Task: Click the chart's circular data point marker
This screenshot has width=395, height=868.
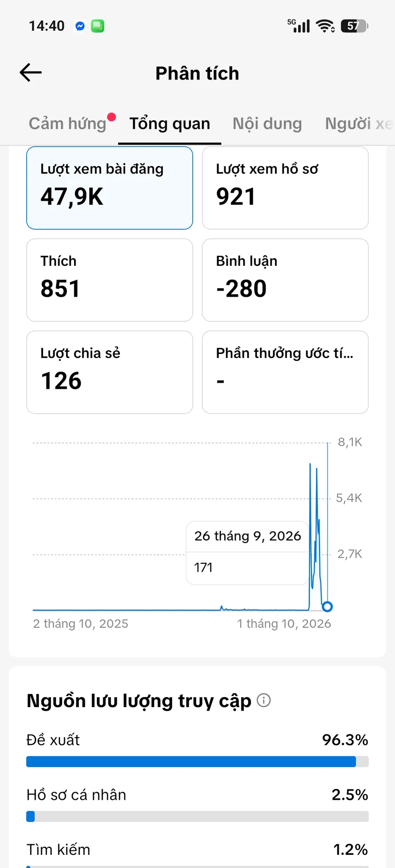Action: pyautogui.click(x=327, y=607)
